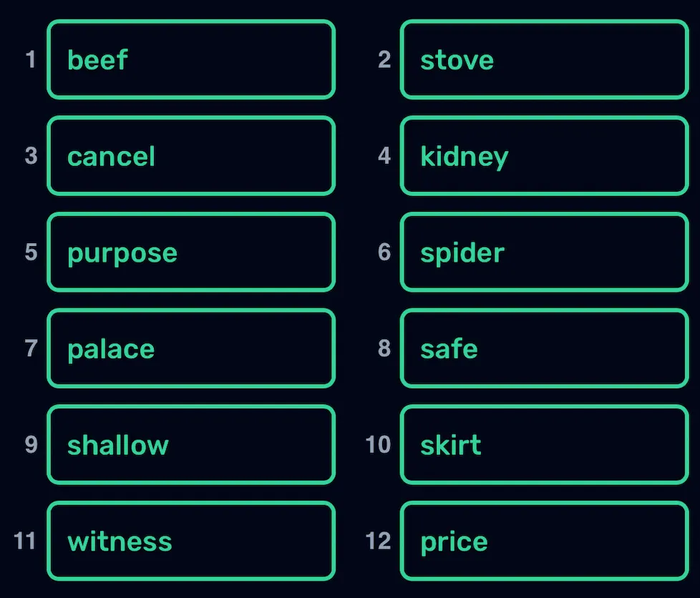The height and width of the screenshot is (598, 700).
Task: Click the number 10 label beside 'skirt'
Action: pyautogui.click(x=378, y=445)
